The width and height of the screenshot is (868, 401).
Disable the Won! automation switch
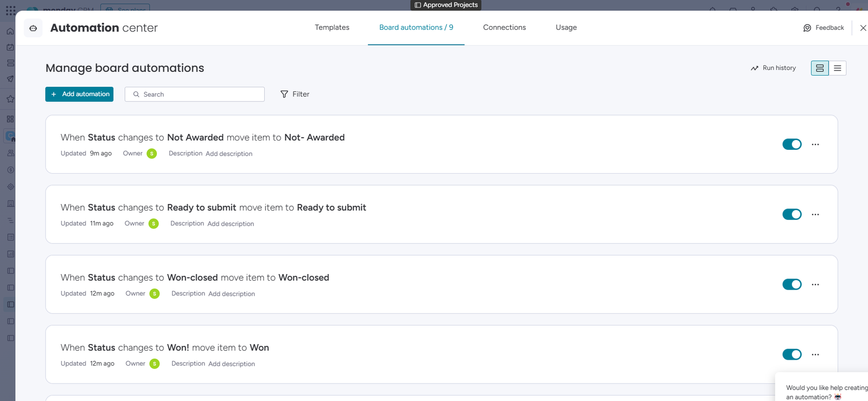(792, 354)
